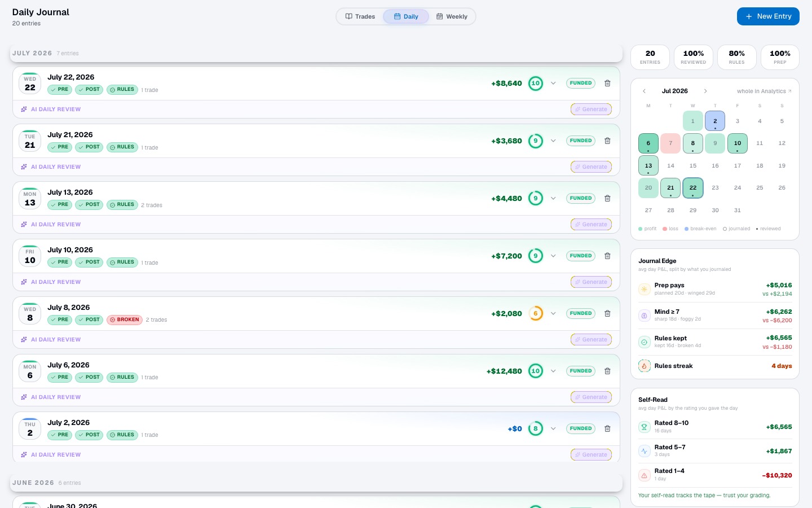This screenshot has height=508, width=812.
Task: Click the MON 6 date badge
Action: pos(30,371)
